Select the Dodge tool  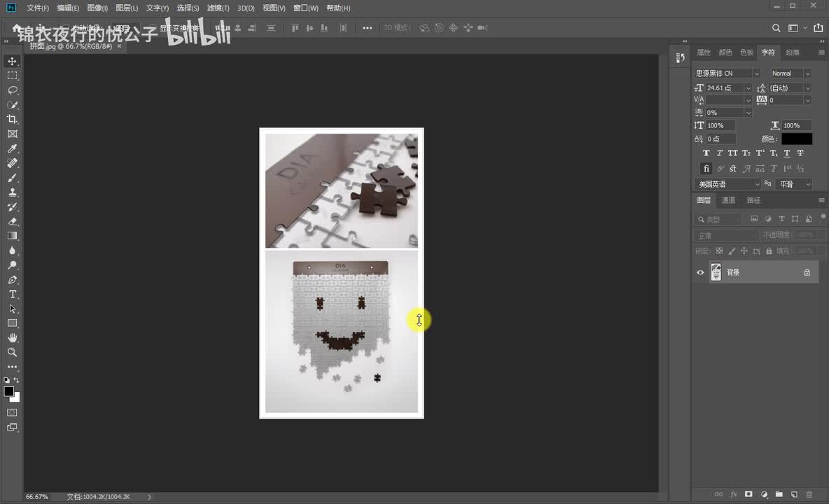pos(12,265)
